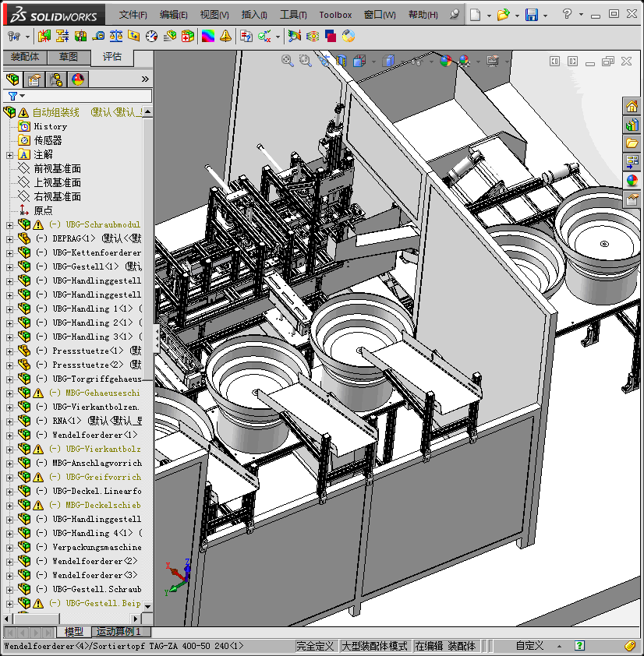Open the 工具(T) menu
Screen dimensions: 644x656
(x=293, y=15)
